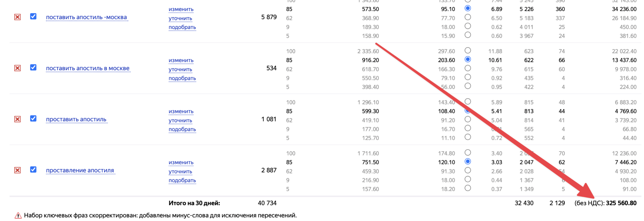Open the 'проставление апостиля' phrase link

tap(80, 170)
